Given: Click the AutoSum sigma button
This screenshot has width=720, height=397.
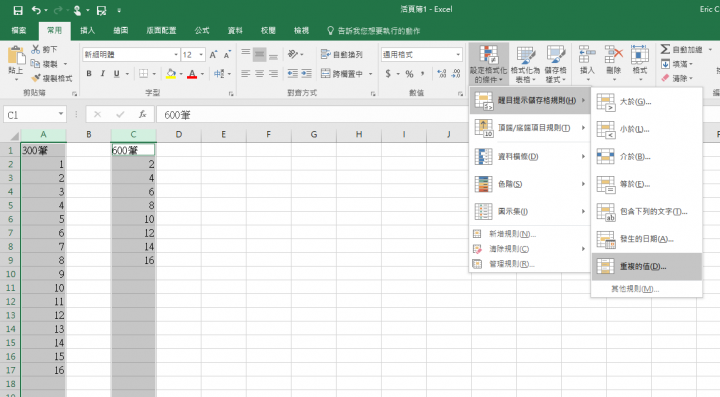Looking at the screenshot, I should click(665, 49).
